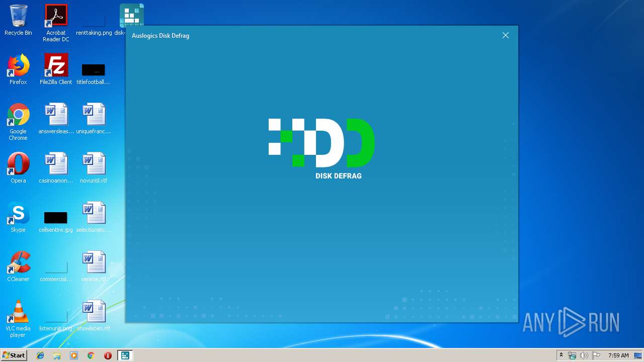The width and height of the screenshot is (644, 362).
Task: Select the selectionetc document icon
Action: (94, 217)
